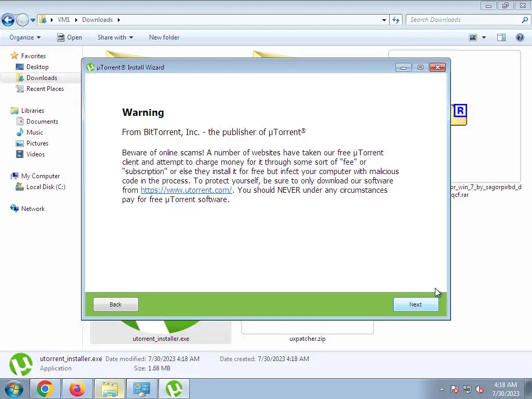Expand the arrow before VM1 breadcrumb
The height and width of the screenshot is (399, 532).
point(51,20)
